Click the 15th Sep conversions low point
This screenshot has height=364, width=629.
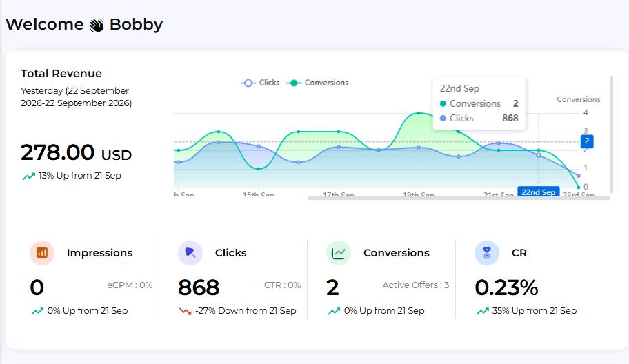click(259, 169)
